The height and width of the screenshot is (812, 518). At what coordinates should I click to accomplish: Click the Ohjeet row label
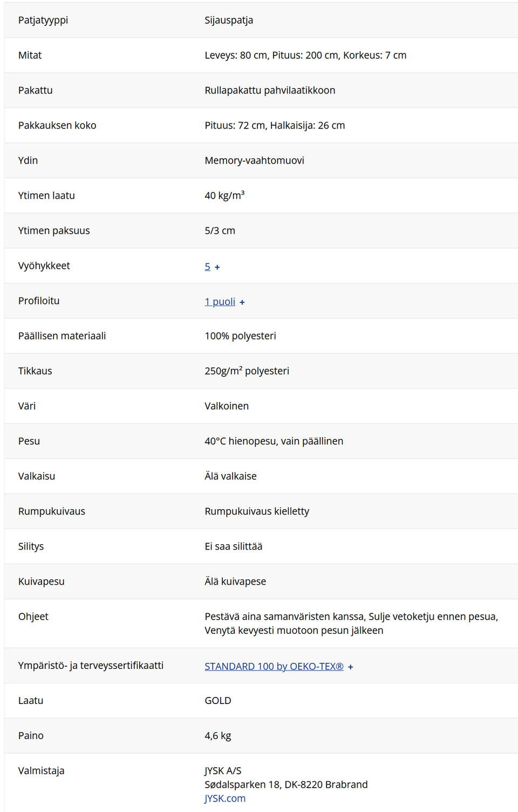(33, 617)
